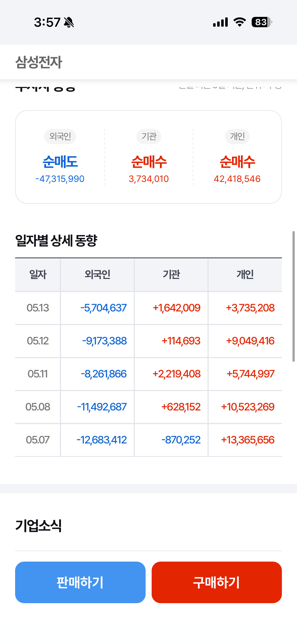Tap the battery indicator showing 83
The width and height of the screenshot is (297, 644).
[262, 22]
